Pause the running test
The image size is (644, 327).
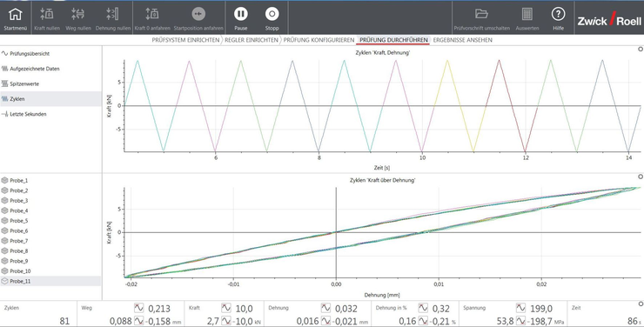[241, 15]
